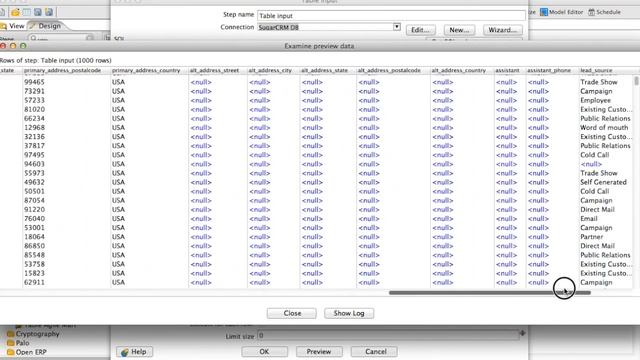Switch to the View tab
Viewport: 640px width, 360px height.
(13, 26)
